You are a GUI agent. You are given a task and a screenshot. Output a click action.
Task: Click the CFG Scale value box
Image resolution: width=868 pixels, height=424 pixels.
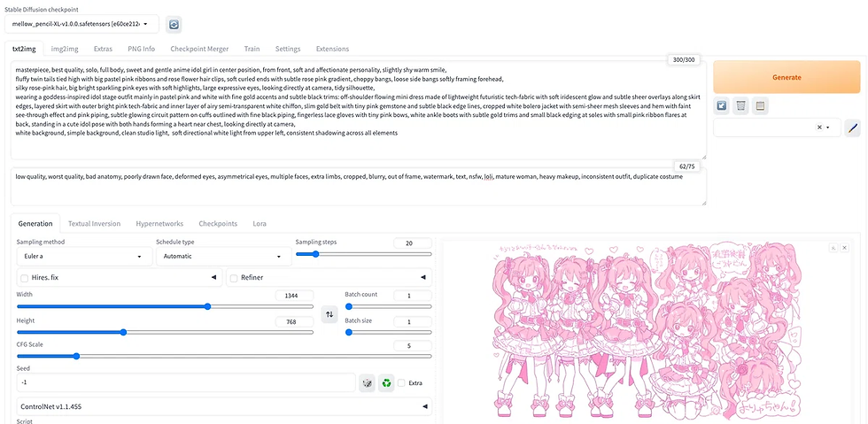click(x=413, y=345)
